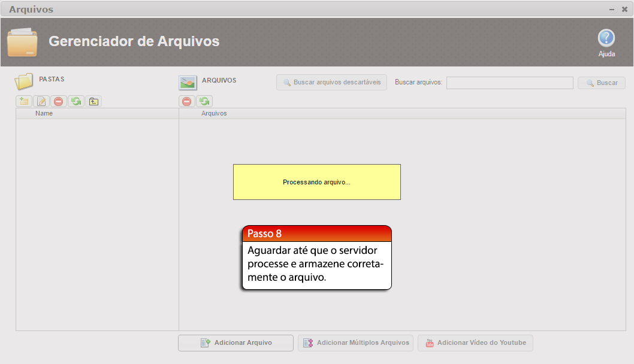Click Adicionar Múltiplos Arquivos button
This screenshot has width=634, height=364.
(355, 343)
